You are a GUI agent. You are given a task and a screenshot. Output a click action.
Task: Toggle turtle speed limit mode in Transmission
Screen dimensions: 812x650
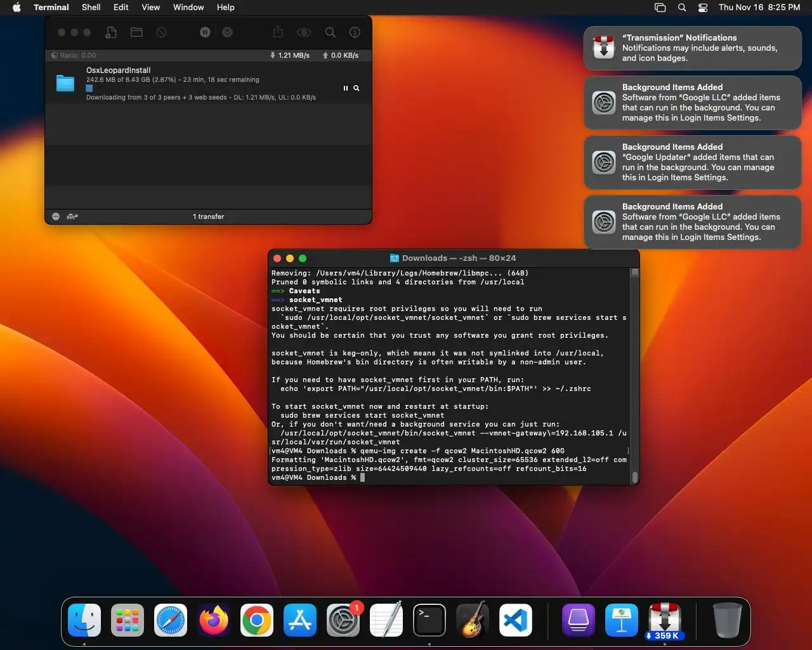tap(72, 216)
